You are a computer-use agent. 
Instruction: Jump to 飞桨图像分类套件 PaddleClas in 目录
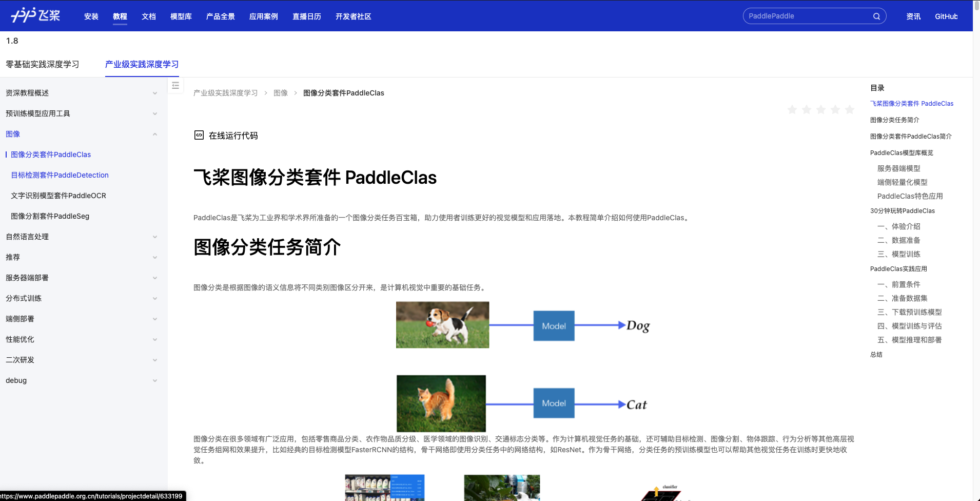(912, 104)
